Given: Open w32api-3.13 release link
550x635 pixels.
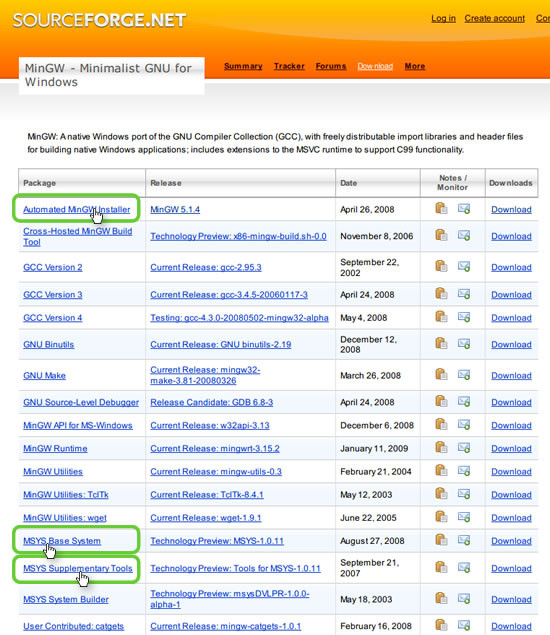Looking at the screenshot, I should [210, 425].
